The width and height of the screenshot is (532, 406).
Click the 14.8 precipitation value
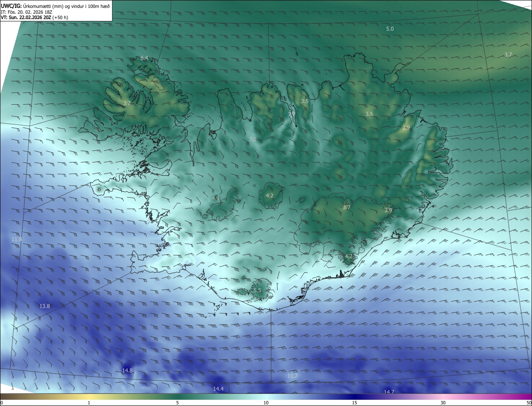coord(128,370)
